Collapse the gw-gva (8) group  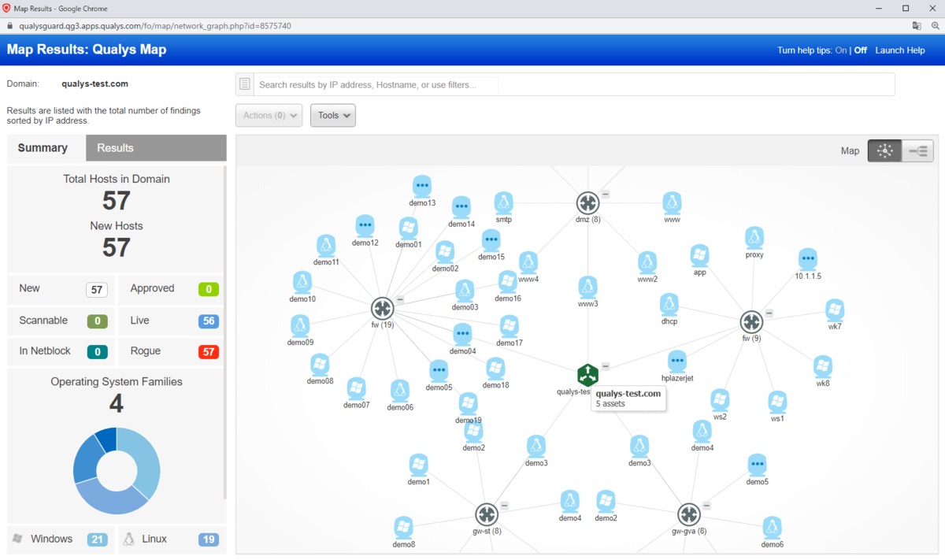point(706,505)
